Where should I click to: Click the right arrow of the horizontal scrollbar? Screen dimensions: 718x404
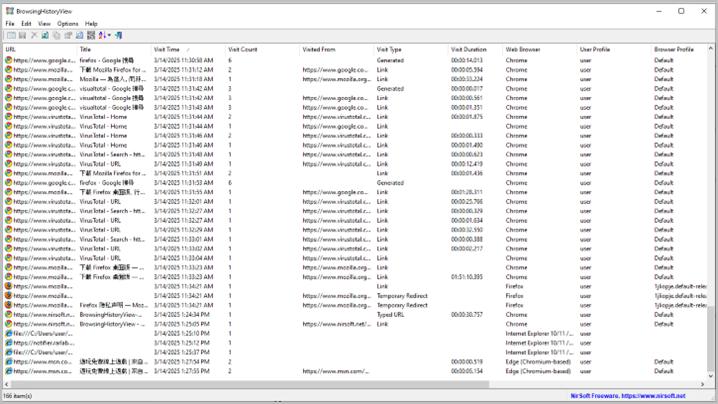pyautogui.click(x=703, y=384)
